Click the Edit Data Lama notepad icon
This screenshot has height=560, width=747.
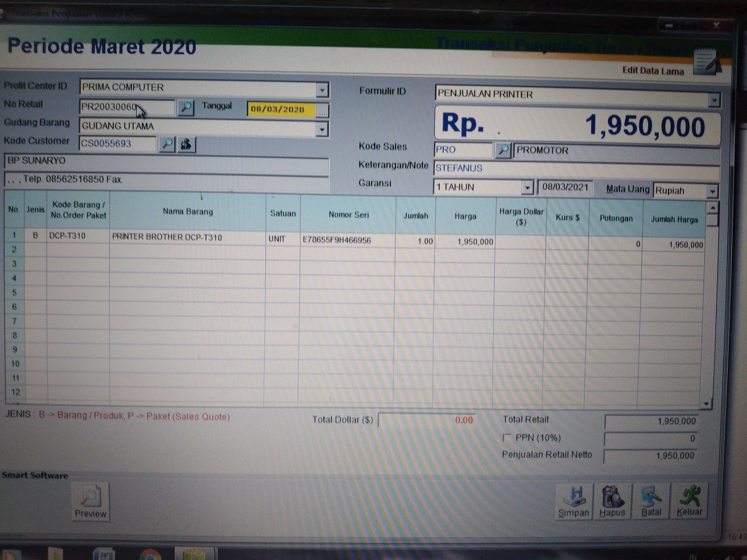tap(706, 62)
